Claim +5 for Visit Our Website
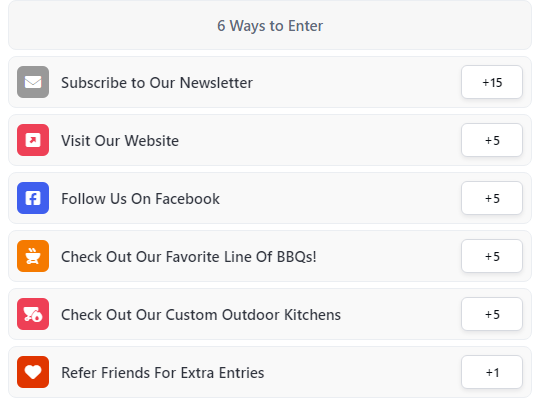The width and height of the screenshot is (540, 404). [x=492, y=140]
